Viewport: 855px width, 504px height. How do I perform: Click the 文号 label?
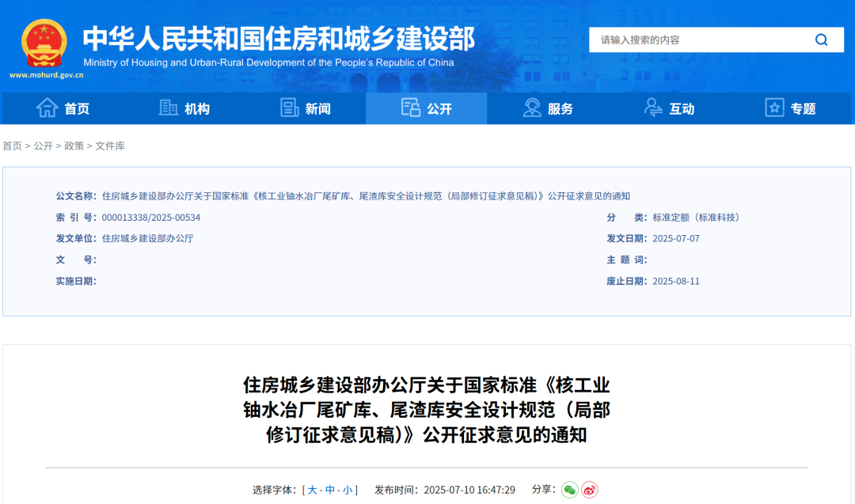pyautogui.click(x=76, y=260)
